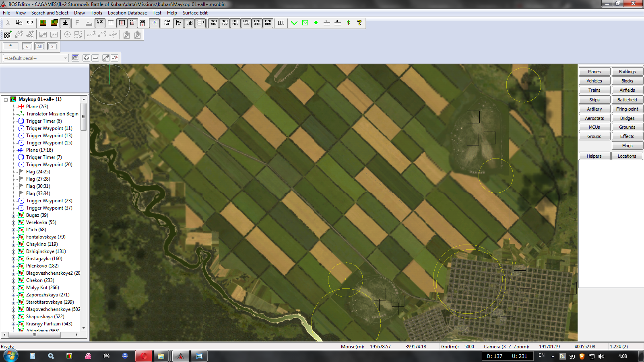
Task: Click the LIB library toolbar button
Action: click(189, 23)
